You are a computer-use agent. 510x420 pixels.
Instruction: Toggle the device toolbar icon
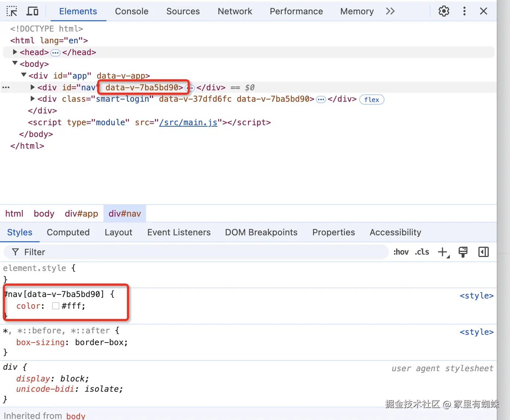point(33,11)
